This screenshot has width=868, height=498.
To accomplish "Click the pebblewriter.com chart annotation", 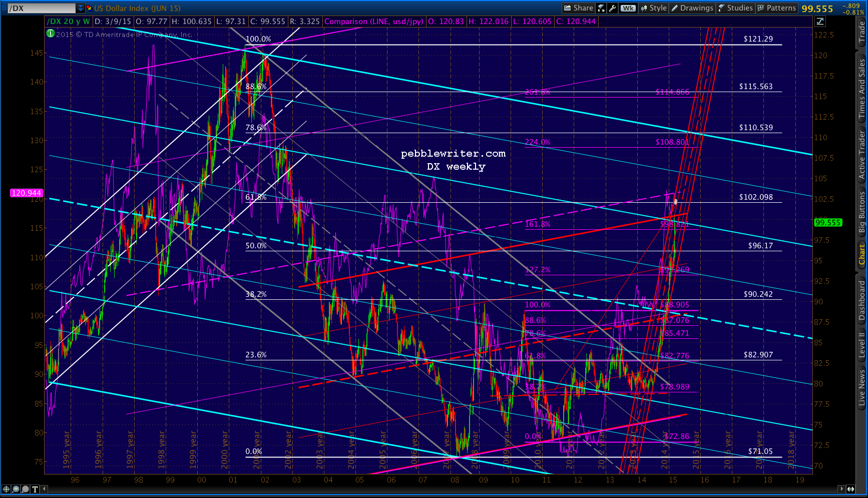I will [453, 153].
